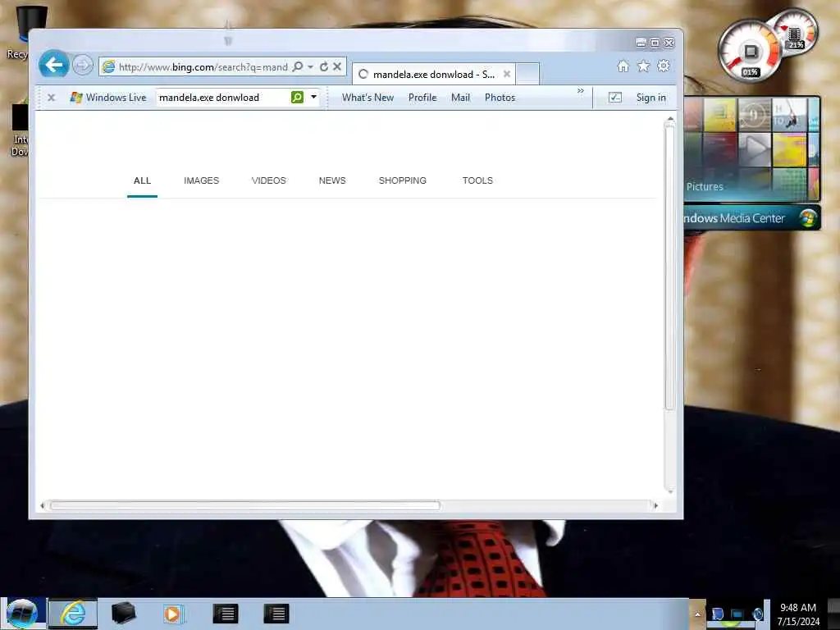Viewport: 840px width, 630px height.
Task: Open the Tools gear menu
Action: click(x=664, y=66)
